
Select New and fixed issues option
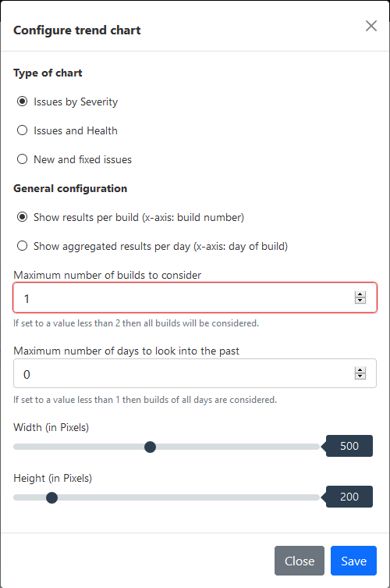coord(23,159)
